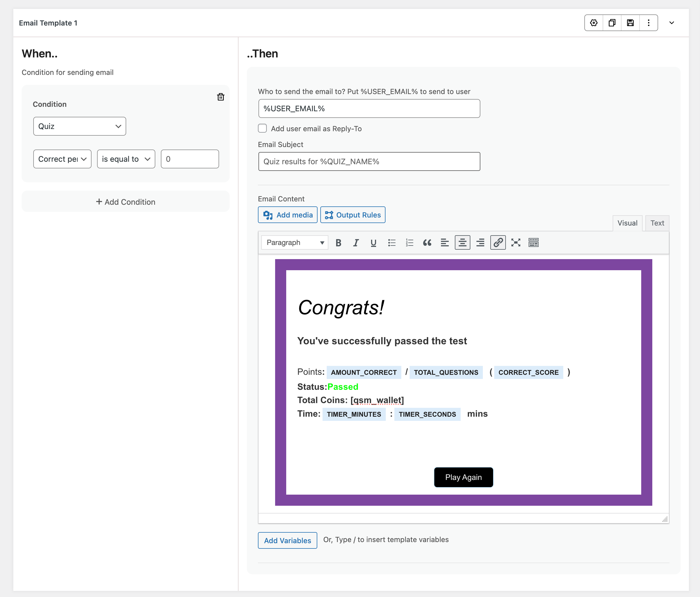
Task: Align text center
Action: (x=463, y=242)
